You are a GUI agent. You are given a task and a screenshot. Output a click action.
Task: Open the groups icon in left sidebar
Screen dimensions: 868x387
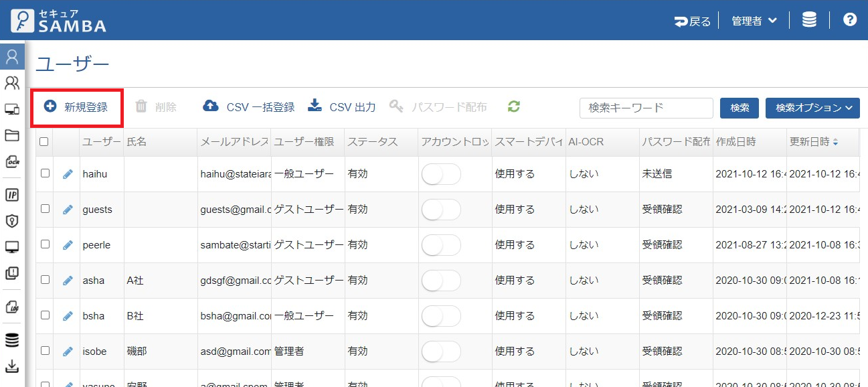point(12,83)
